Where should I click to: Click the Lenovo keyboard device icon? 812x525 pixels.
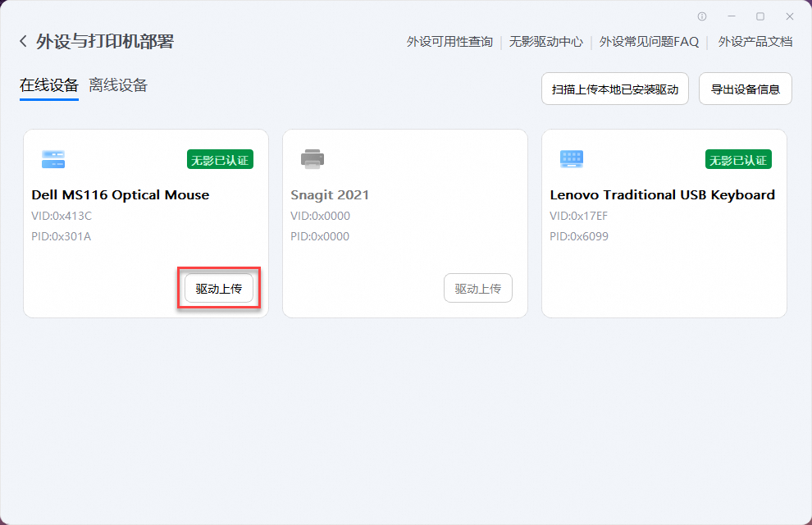tap(572, 159)
